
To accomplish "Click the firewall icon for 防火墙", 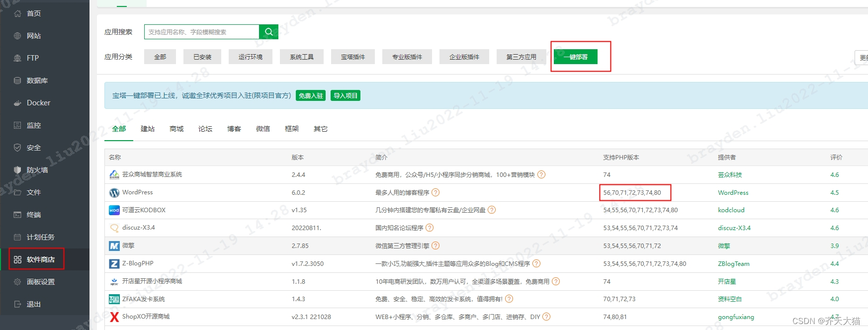I will (x=17, y=170).
